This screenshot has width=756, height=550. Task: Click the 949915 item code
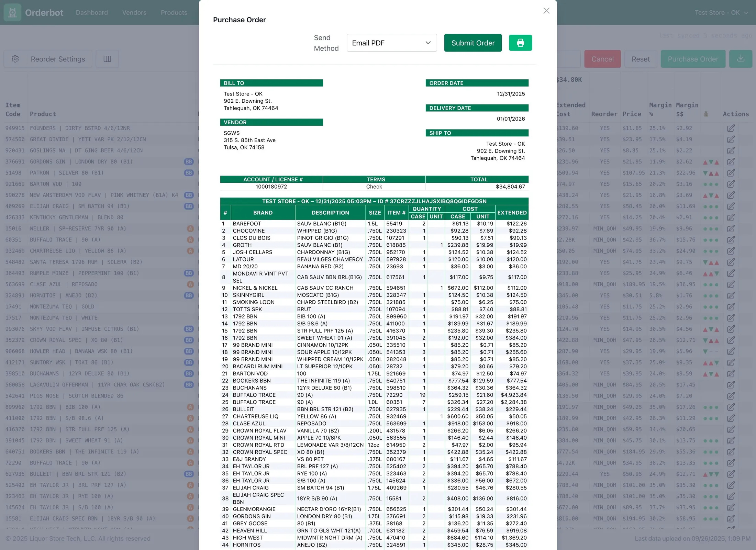pyautogui.click(x=15, y=128)
